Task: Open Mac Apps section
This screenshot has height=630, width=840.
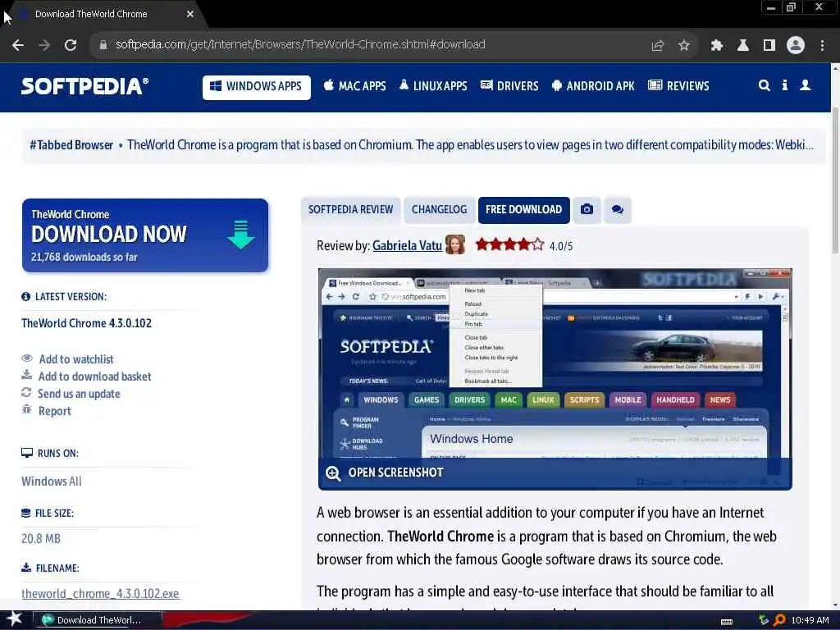Action: [354, 85]
